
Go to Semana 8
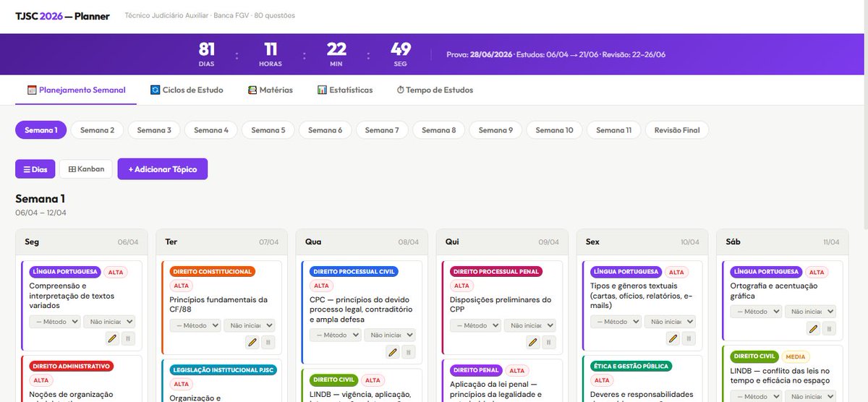tap(438, 130)
